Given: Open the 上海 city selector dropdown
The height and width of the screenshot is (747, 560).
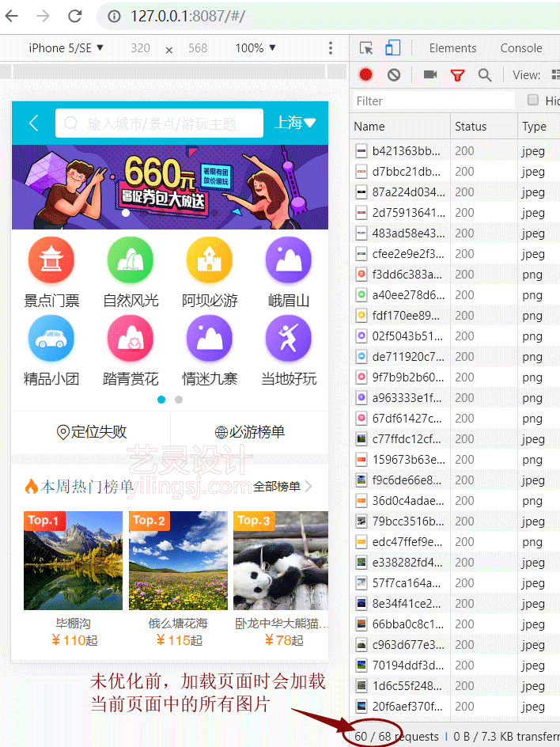Looking at the screenshot, I should coord(295,123).
